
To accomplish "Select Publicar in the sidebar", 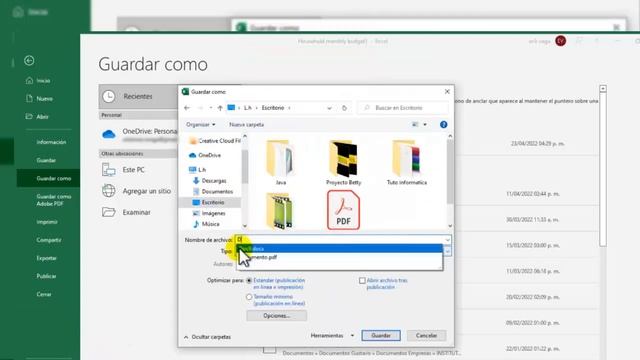I will (x=46, y=276).
